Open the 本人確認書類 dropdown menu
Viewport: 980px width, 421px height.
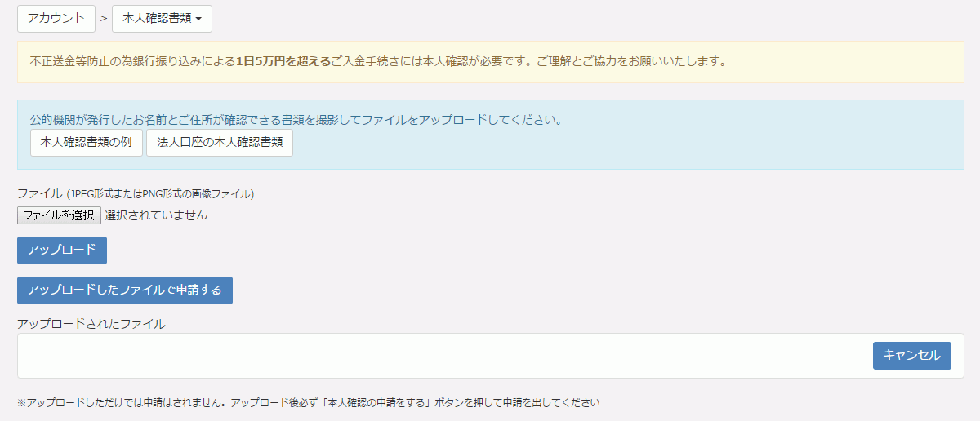click(162, 18)
